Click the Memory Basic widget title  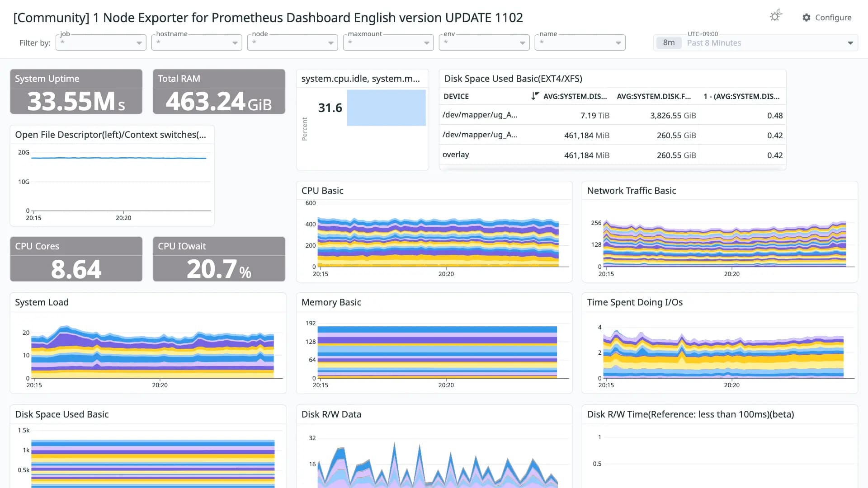(x=331, y=302)
